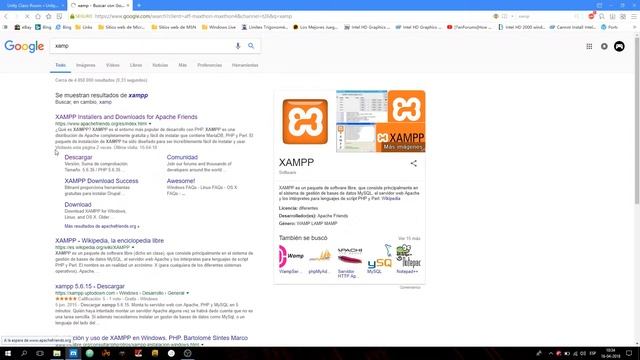Click the Google search magnifier button
Screen dimensions: 640x360
[251, 46]
